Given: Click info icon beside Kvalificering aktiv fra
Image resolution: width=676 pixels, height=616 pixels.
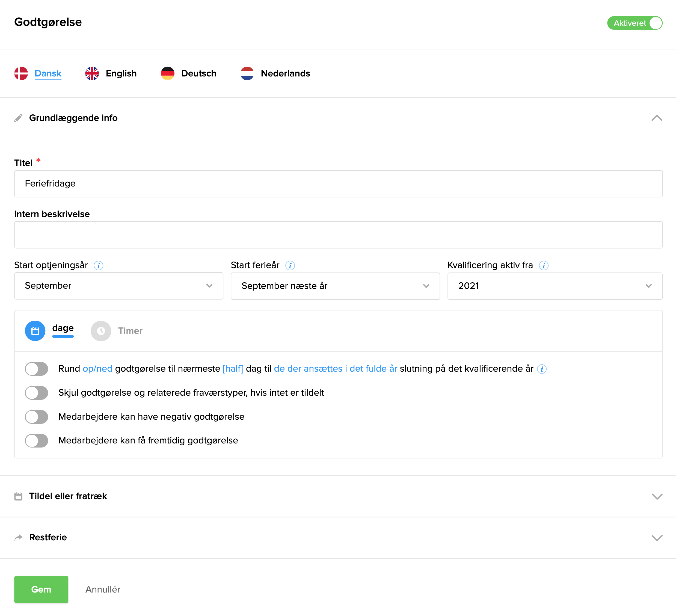Looking at the screenshot, I should pyautogui.click(x=543, y=266).
